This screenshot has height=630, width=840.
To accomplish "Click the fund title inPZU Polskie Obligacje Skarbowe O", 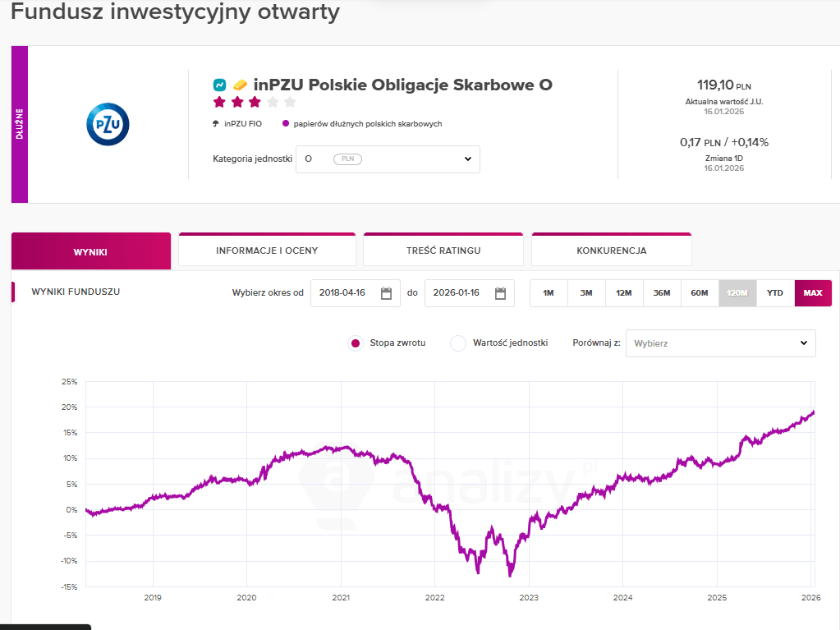I will tap(403, 85).
